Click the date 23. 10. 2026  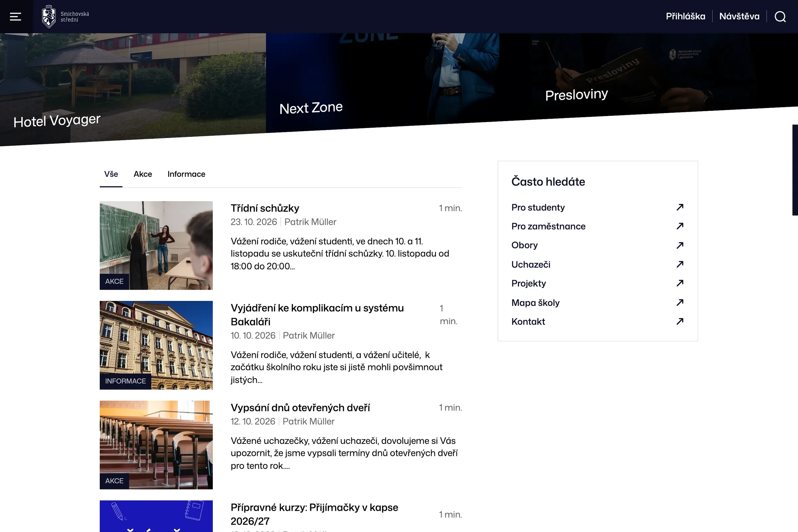(254, 222)
